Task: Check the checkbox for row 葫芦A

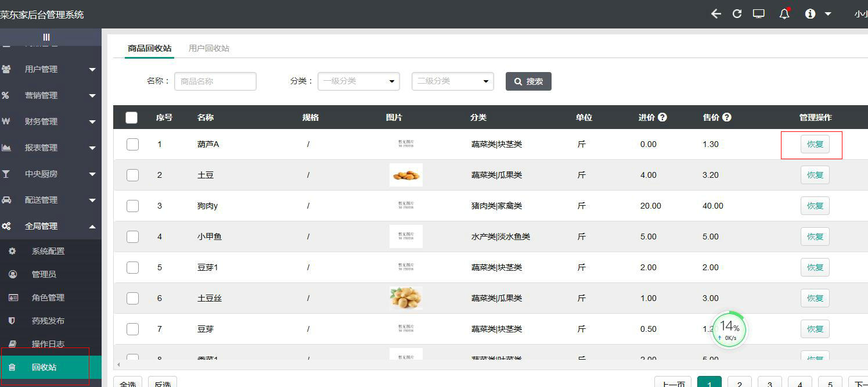Action: (132, 144)
